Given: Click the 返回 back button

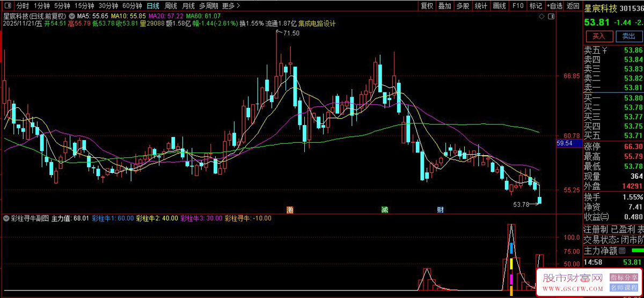Looking at the screenshot, I should (x=573, y=6).
